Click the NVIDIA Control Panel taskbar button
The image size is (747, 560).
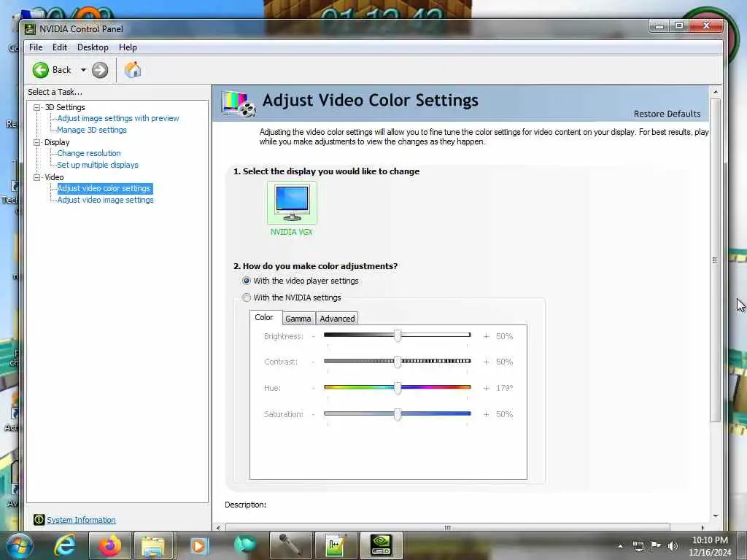click(381, 545)
